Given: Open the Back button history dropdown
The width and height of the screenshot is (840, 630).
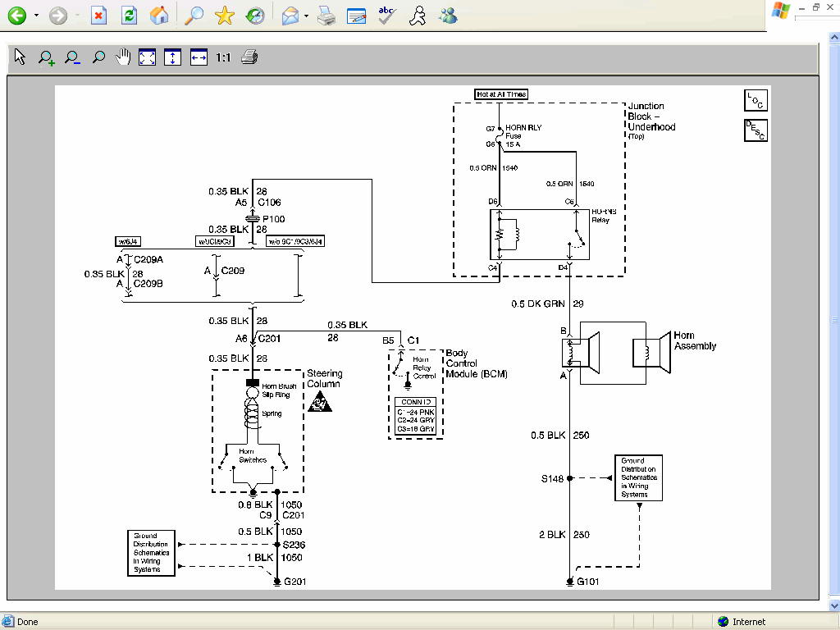Looking at the screenshot, I should [x=35, y=15].
